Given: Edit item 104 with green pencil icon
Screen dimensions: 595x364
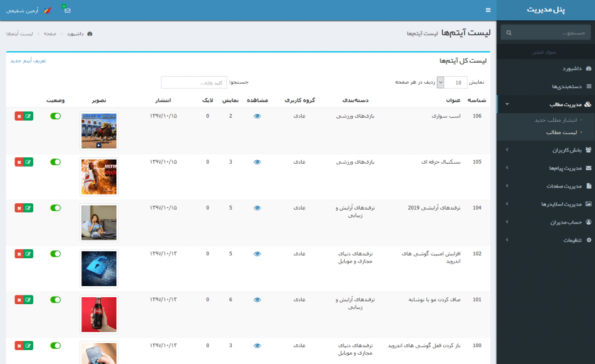Looking at the screenshot, I should [28, 208].
